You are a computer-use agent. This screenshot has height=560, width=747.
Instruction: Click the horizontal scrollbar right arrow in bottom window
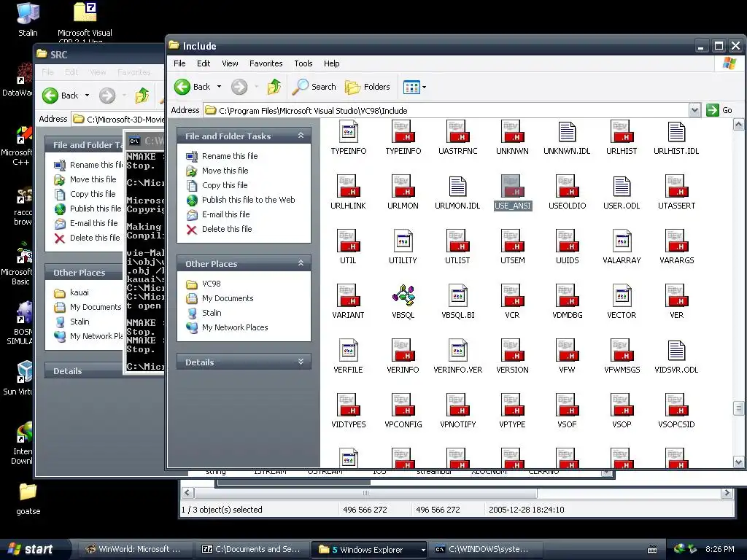(x=727, y=493)
